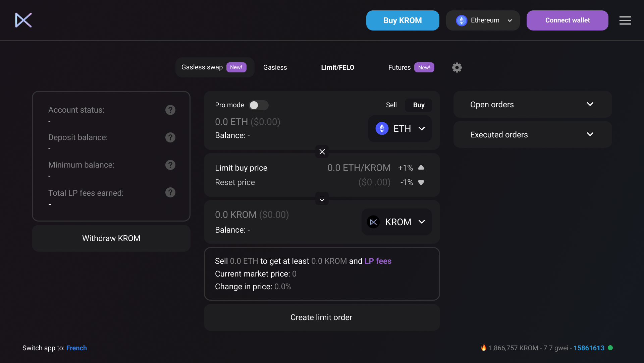Click the Kromatika logo icon
This screenshot has height=363, width=644.
coord(23,20)
